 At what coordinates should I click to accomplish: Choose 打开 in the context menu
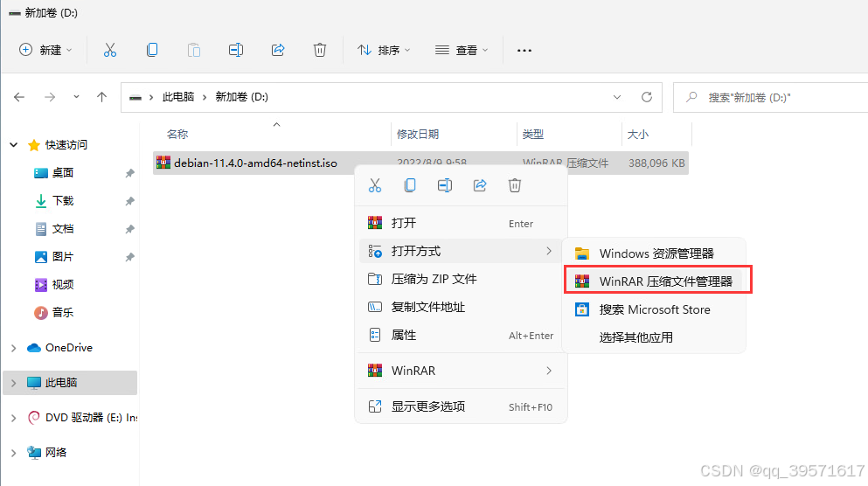[461, 223]
